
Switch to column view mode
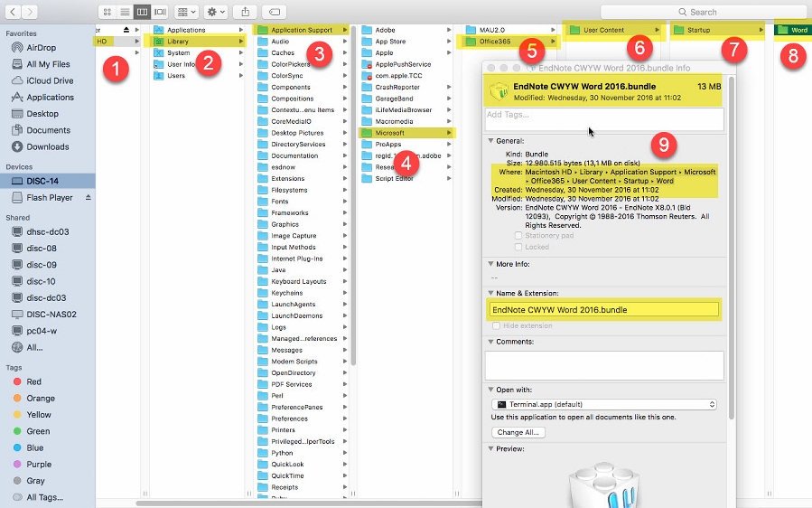tap(142, 12)
